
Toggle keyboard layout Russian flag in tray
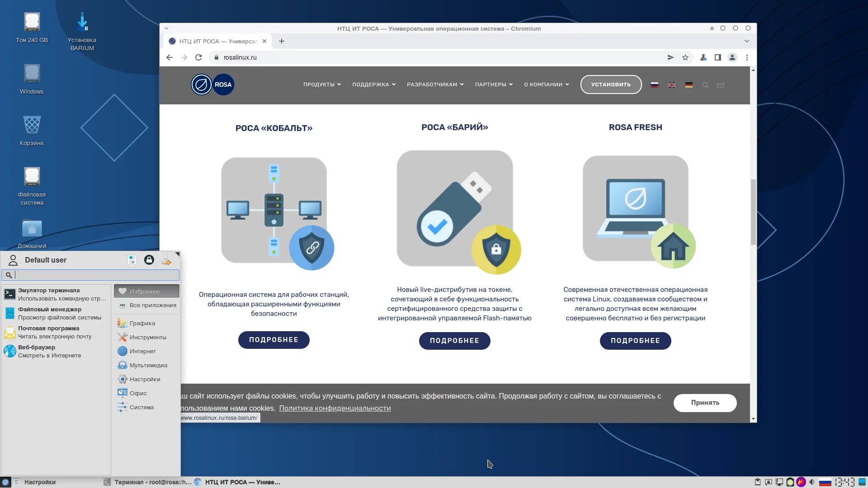click(x=825, y=482)
